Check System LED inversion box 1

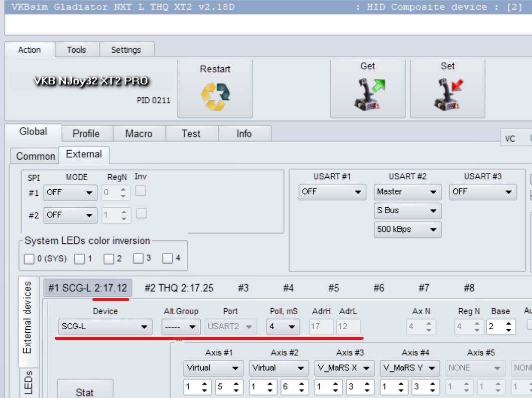pos(79,259)
